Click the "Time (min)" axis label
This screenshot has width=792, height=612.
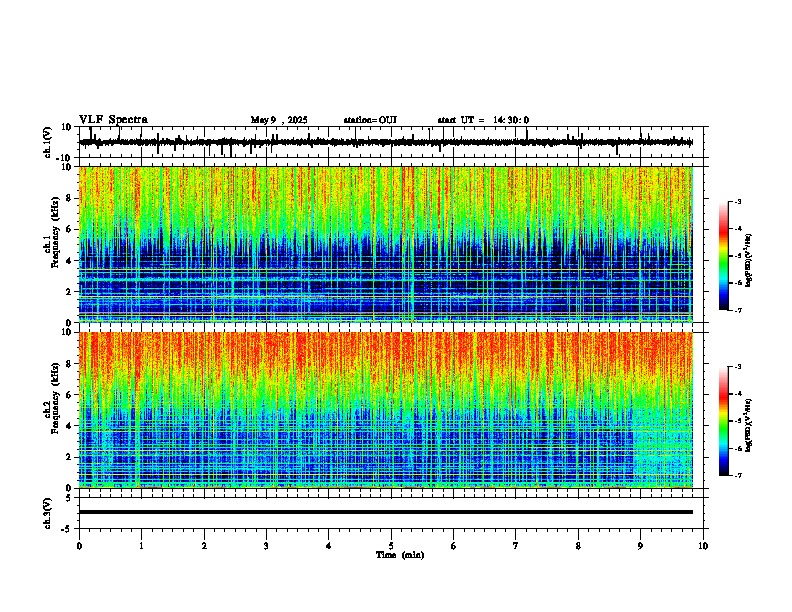pos(400,555)
